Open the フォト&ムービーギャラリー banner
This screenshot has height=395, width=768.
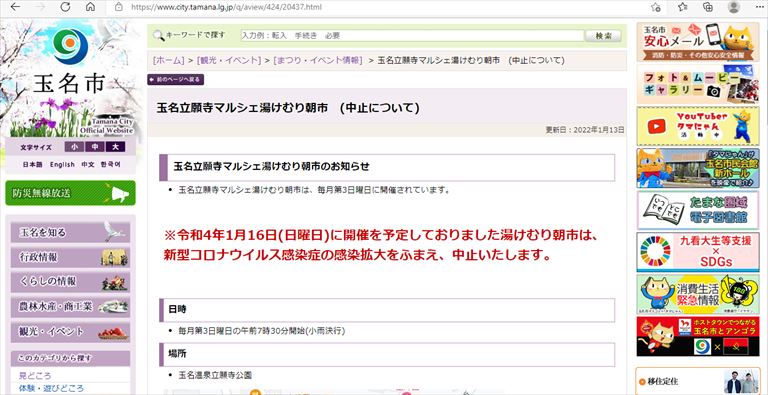pos(698,84)
